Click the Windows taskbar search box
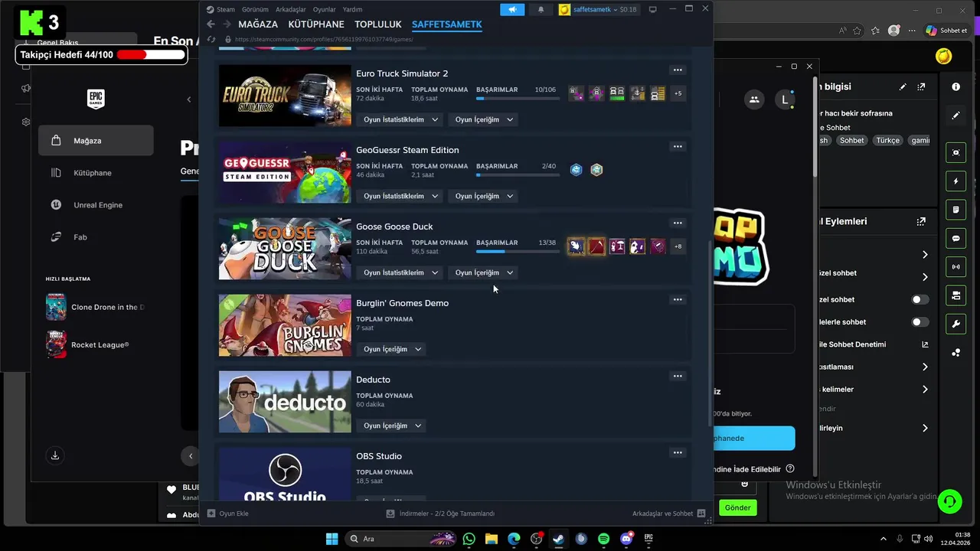The width and height of the screenshot is (980, 551). click(400, 539)
